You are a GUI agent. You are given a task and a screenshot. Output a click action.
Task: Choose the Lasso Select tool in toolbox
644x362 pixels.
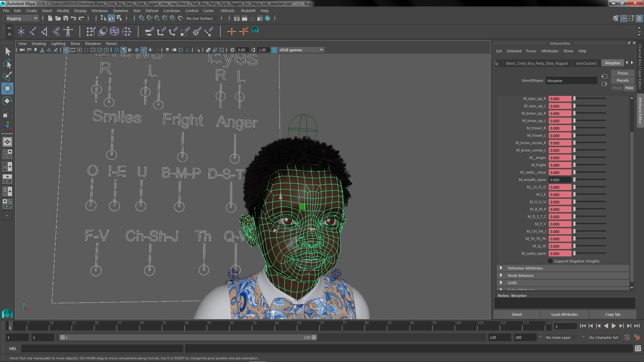(x=7, y=64)
